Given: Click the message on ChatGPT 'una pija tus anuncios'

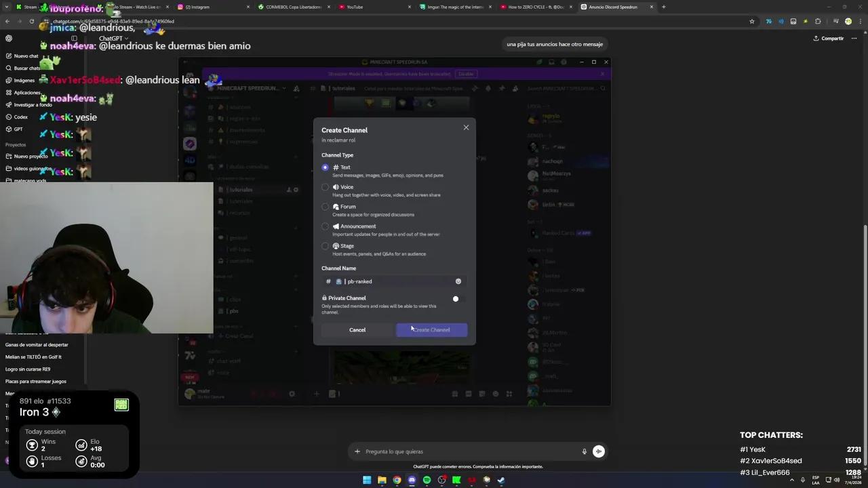Looking at the screenshot, I should coord(555,44).
